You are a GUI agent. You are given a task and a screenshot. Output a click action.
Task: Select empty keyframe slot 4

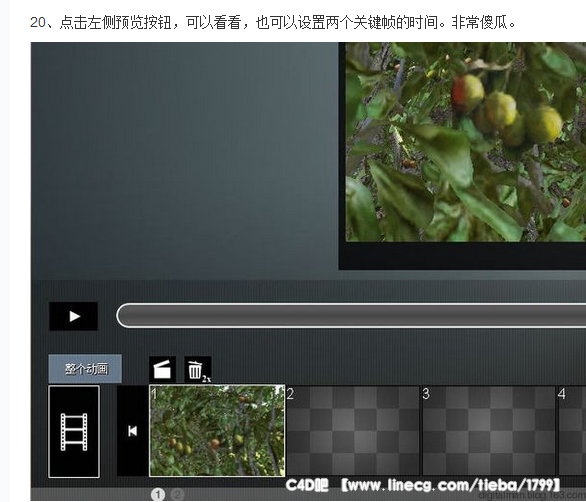572,431
